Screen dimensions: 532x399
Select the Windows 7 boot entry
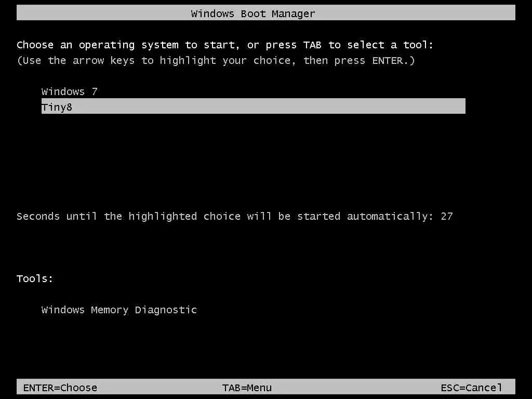coord(69,91)
